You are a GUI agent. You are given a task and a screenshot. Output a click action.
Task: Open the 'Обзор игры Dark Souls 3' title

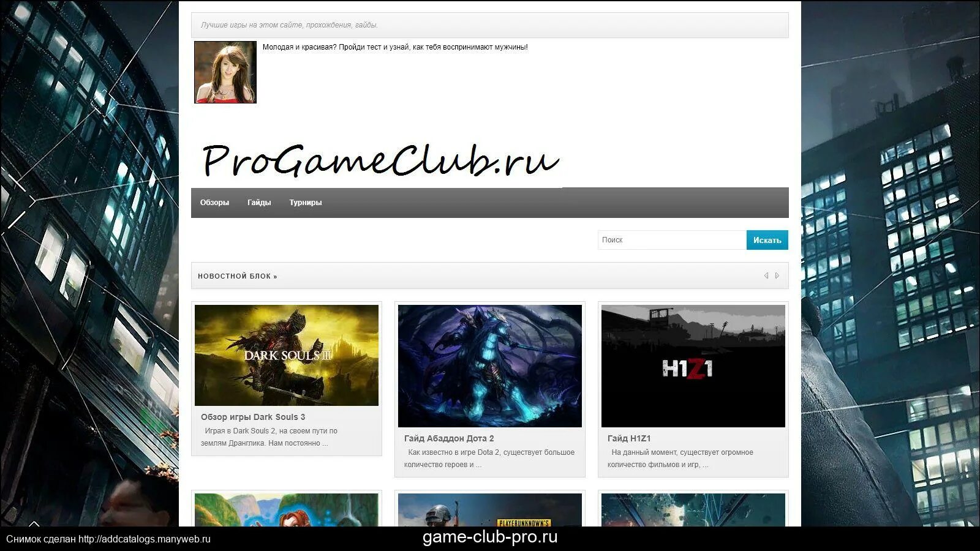[253, 417]
